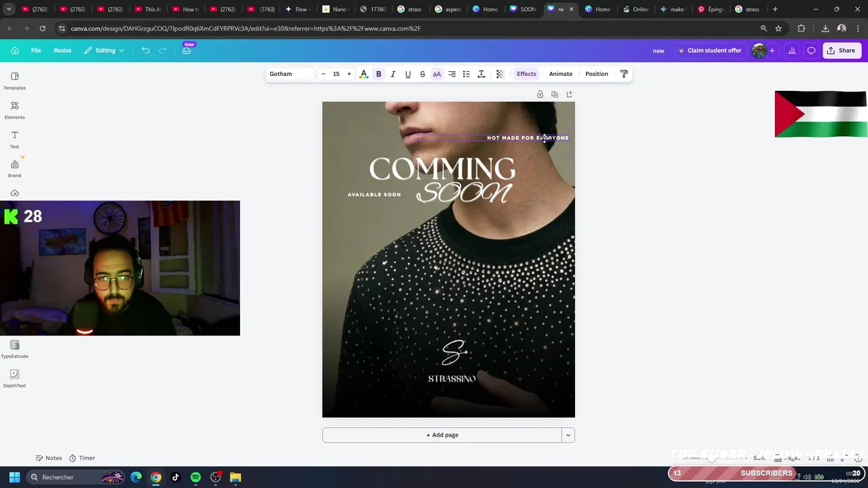The image size is (868, 488).
Task: Select the AVAILABLE SOON text
Action: pos(374,195)
